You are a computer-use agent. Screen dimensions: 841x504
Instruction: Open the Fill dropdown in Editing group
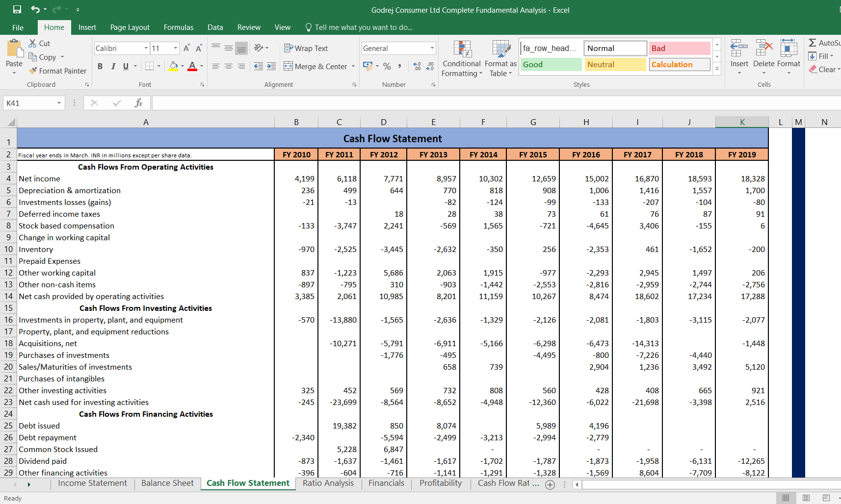click(821, 56)
